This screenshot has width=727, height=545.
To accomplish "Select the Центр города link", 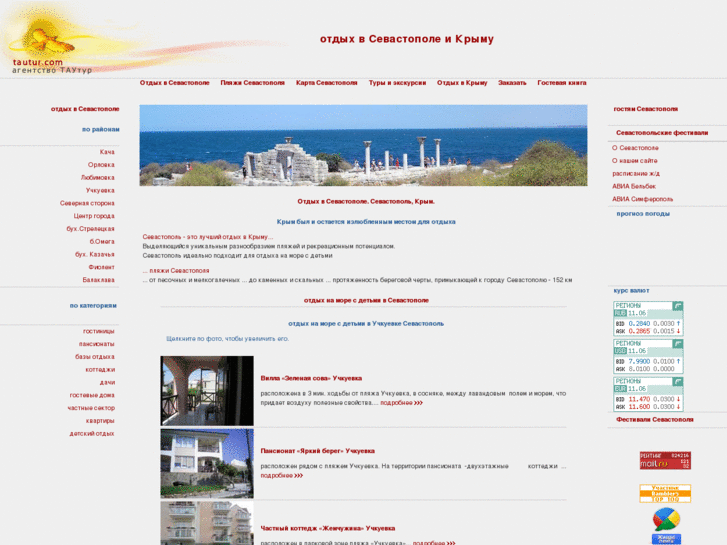I will click(94, 216).
